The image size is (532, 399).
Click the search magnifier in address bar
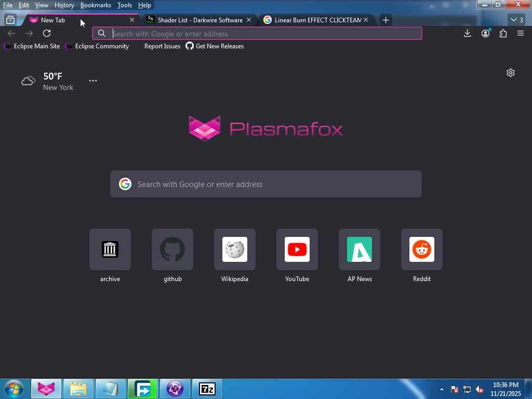click(101, 33)
